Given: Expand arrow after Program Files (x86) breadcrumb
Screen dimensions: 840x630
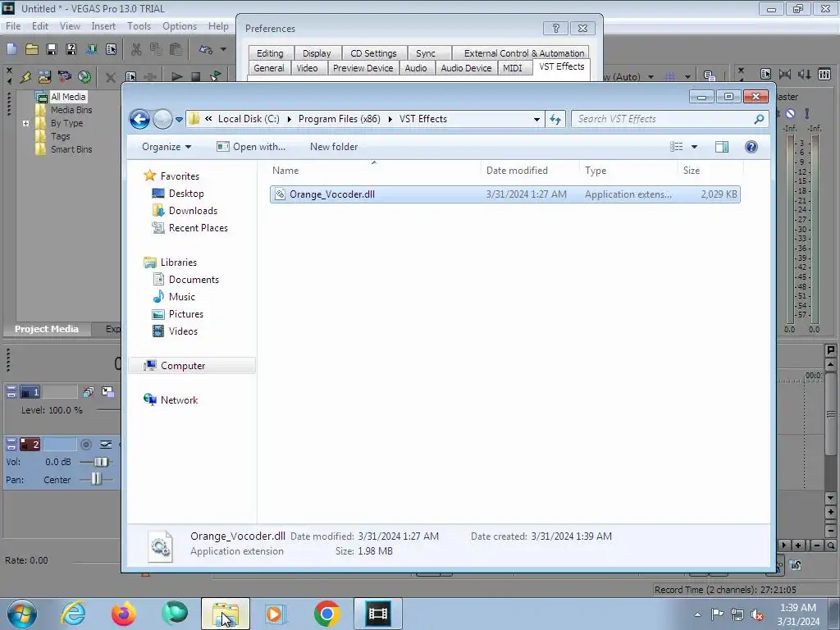Looking at the screenshot, I should pos(390,119).
